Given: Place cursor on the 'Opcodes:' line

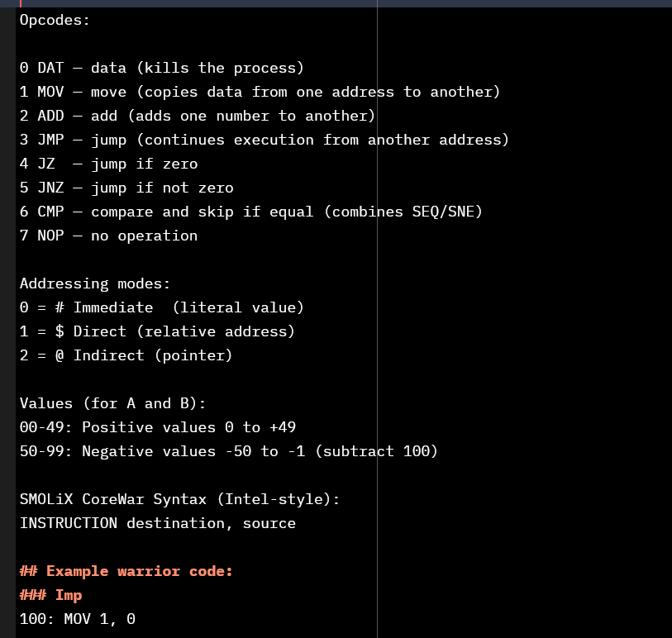Looking at the screenshot, I should point(55,20).
